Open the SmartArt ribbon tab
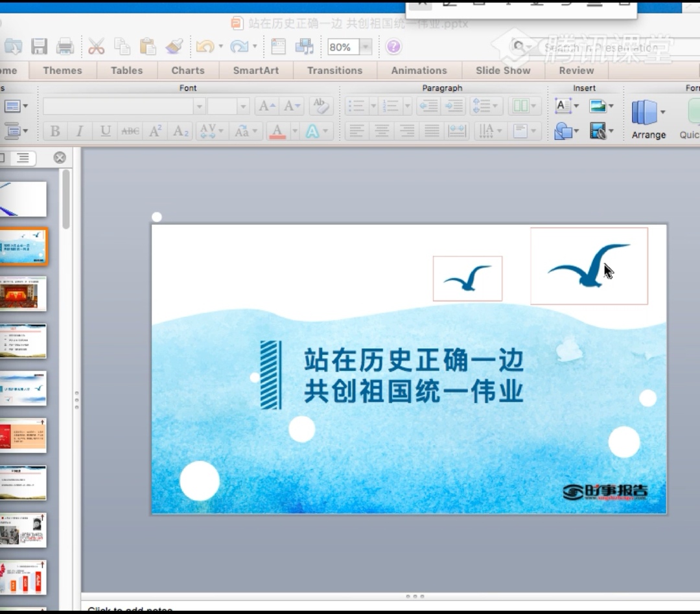The height and width of the screenshot is (614, 700). click(256, 71)
